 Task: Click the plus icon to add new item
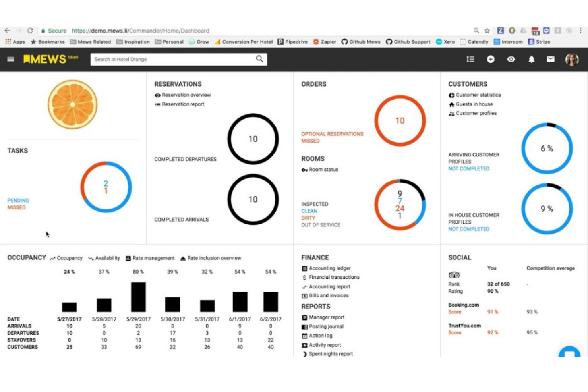(491, 59)
